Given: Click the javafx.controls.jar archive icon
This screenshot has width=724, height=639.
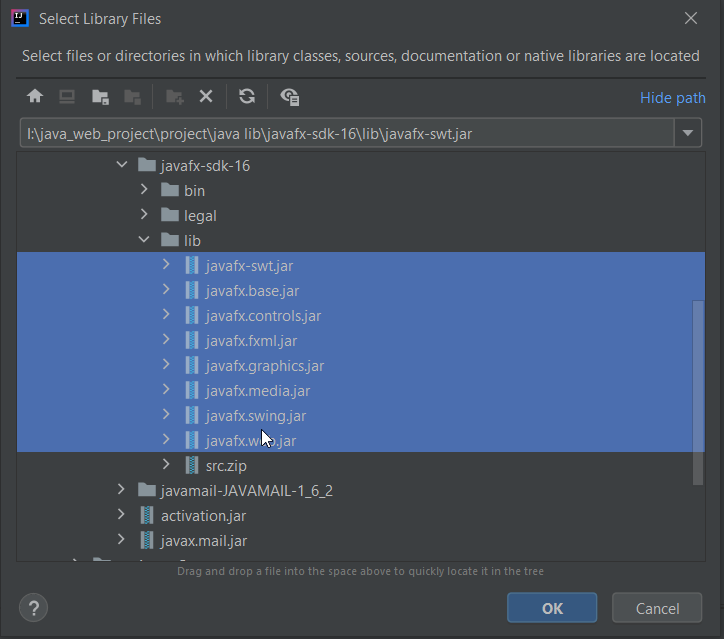Looking at the screenshot, I should (192, 315).
